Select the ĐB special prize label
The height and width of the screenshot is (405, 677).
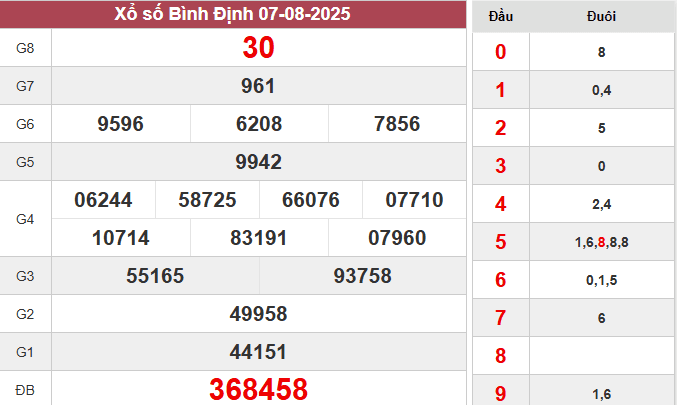click(x=25, y=390)
